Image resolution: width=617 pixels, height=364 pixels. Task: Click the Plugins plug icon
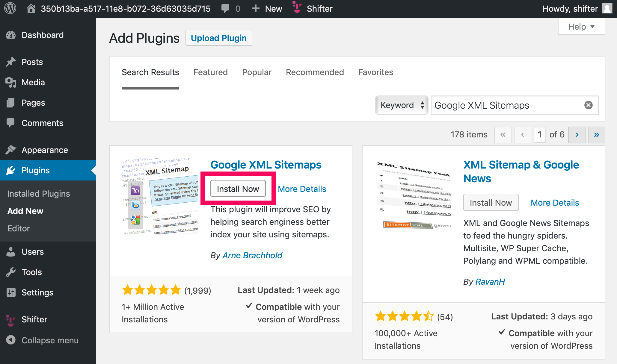(11, 170)
